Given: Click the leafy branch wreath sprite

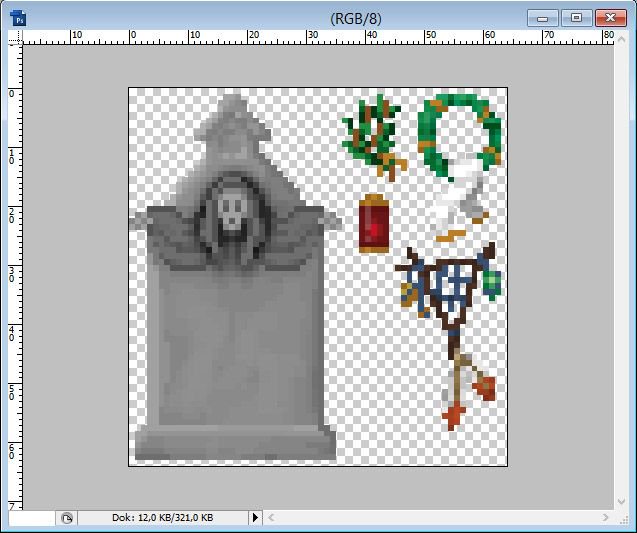Looking at the screenshot, I should [374, 136].
